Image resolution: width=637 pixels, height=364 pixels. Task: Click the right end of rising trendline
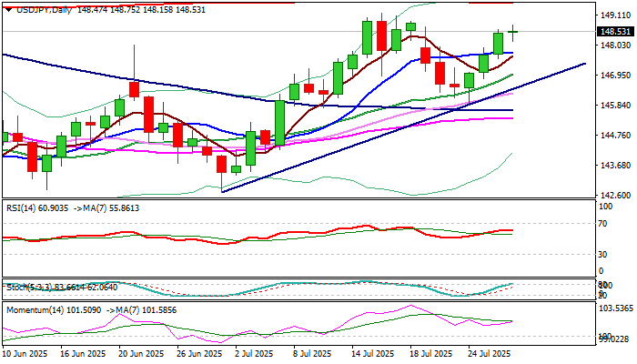[x=584, y=64]
